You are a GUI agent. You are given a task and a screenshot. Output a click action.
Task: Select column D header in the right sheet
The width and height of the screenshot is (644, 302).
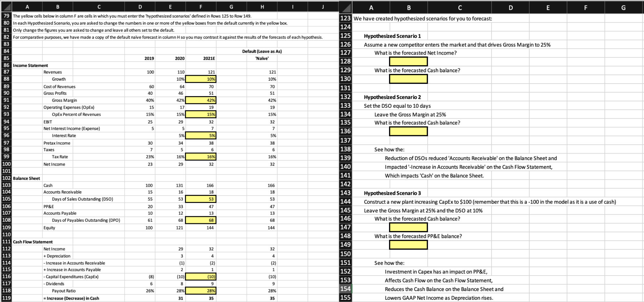click(x=511, y=8)
